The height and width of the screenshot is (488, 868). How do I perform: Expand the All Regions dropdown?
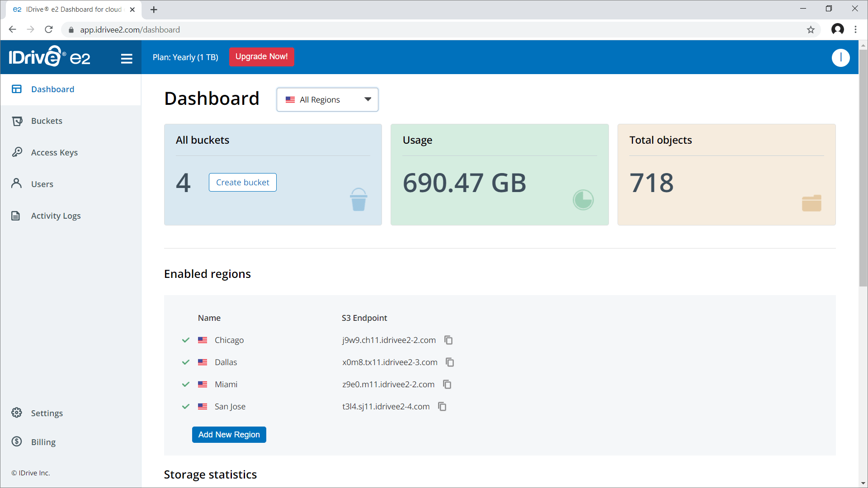click(327, 99)
